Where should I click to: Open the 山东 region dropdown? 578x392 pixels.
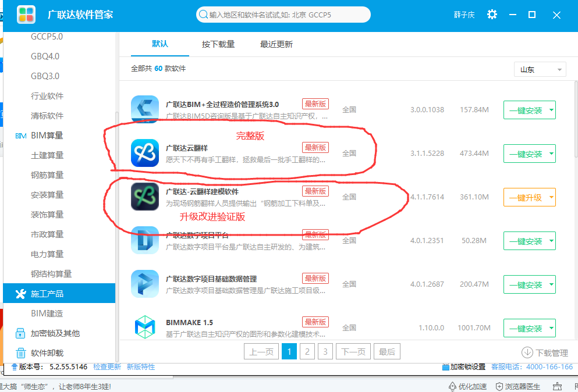540,70
